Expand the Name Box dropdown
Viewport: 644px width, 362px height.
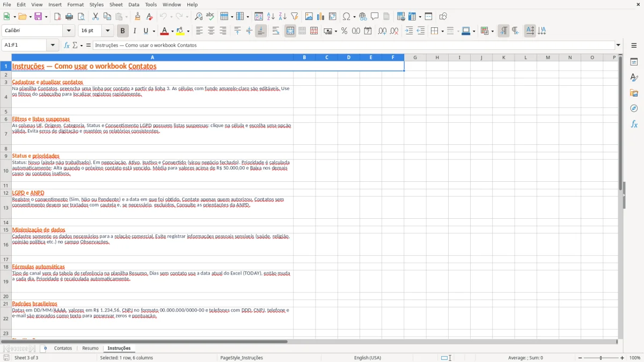click(53, 46)
